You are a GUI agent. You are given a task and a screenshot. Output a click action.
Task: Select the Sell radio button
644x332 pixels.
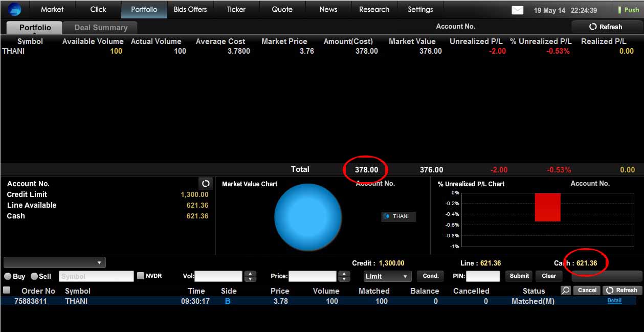pyautogui.click(x=34, y=276)
